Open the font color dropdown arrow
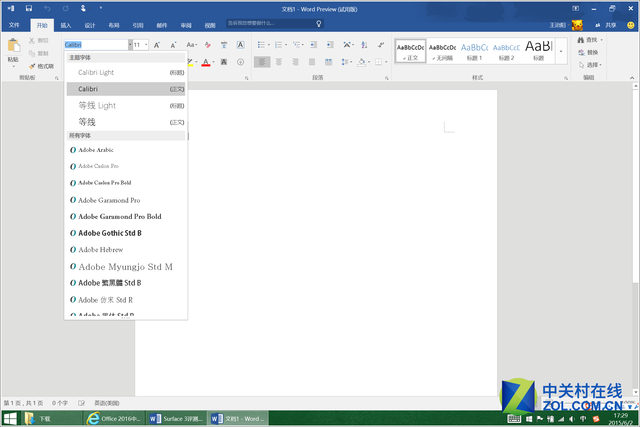This screenshot has width=640, height=427. [x=213, y=62]
